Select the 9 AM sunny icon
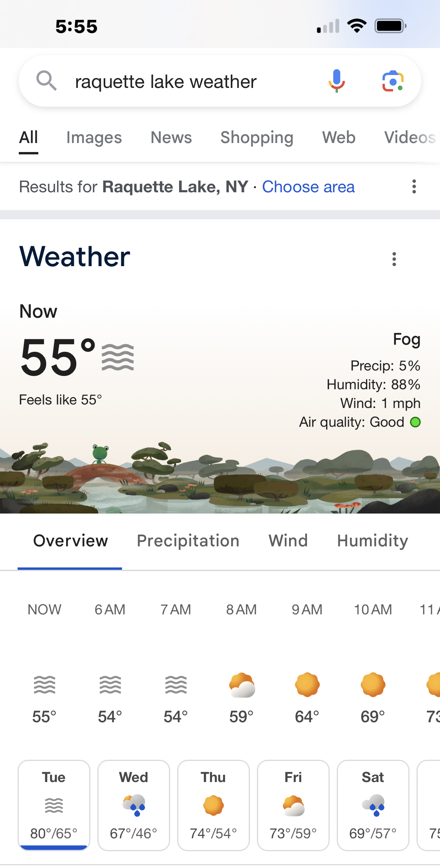The image size is (440, 868). (307, 685)
